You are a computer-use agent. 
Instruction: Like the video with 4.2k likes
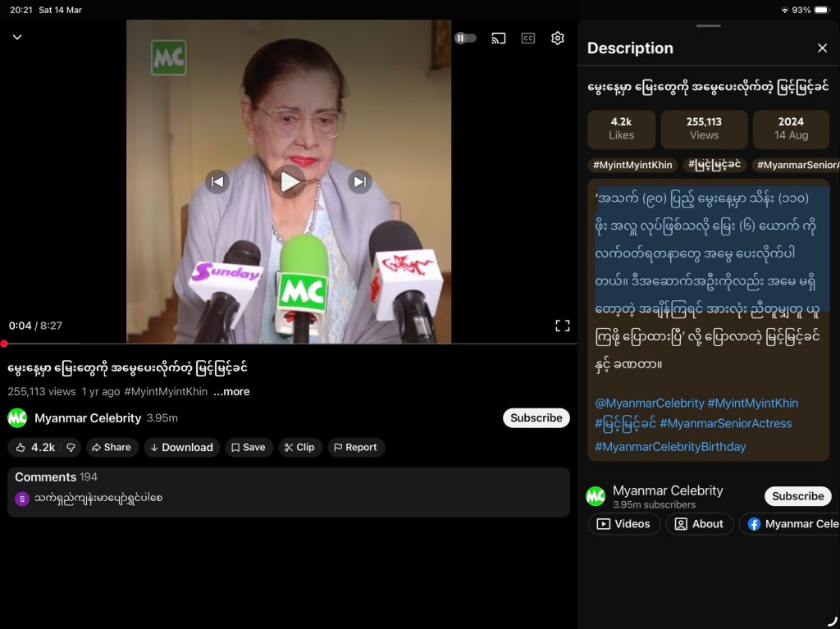point(34,448)
